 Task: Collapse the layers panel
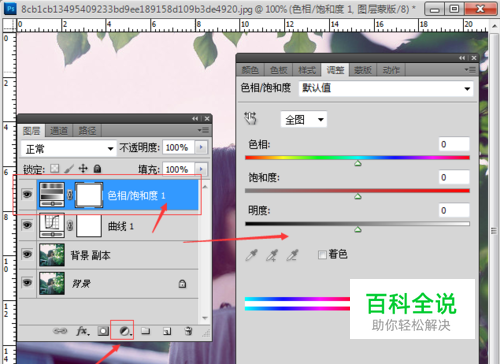(195, 119)
